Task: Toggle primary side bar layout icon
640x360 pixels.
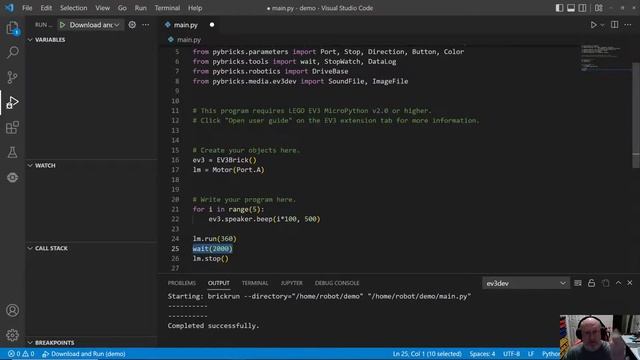Action: 560,8
